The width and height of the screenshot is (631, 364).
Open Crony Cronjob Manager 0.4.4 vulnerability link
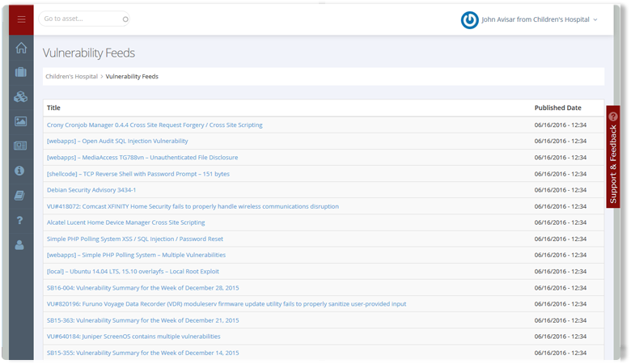[155, 125]
